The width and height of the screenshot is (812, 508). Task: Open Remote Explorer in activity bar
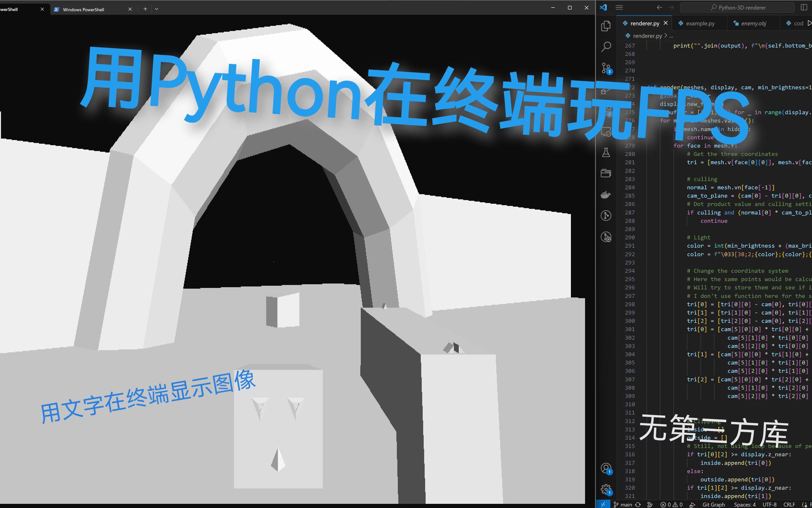click(606, 132)
